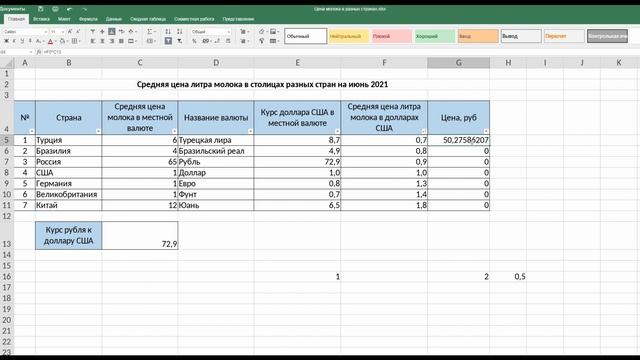The image size is (640, 360).
Task: Switch to the Данные tab
Action: tap(113, 19)
